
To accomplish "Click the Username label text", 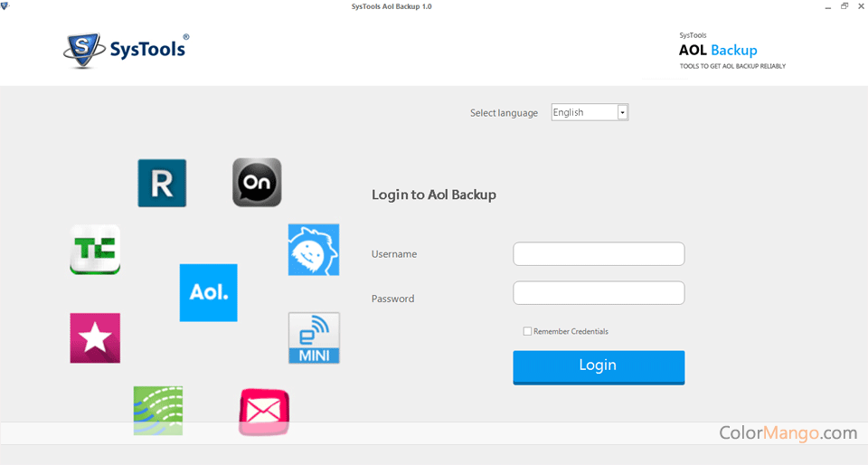I will tap(394, 254).
